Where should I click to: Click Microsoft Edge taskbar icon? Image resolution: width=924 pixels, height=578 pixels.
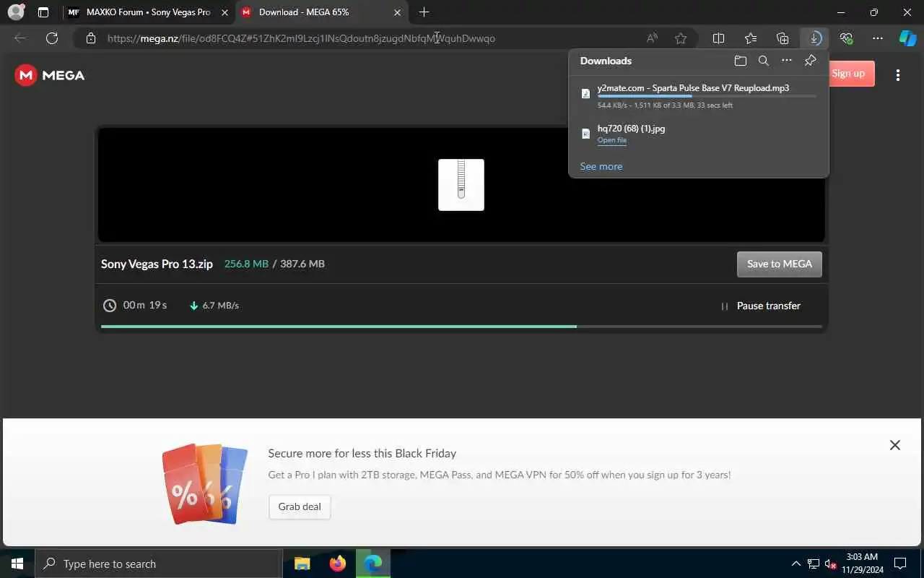(373, 564)
